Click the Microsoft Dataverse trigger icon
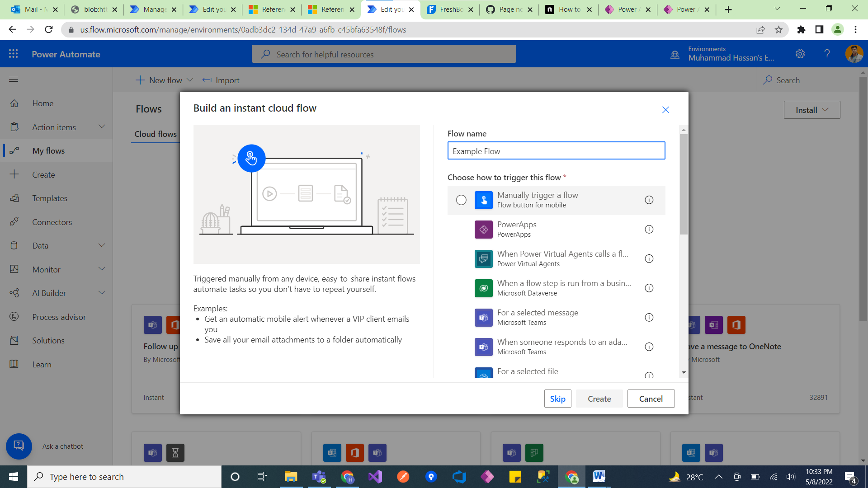Viewport: 868px width, 488px height. point(483,288)
